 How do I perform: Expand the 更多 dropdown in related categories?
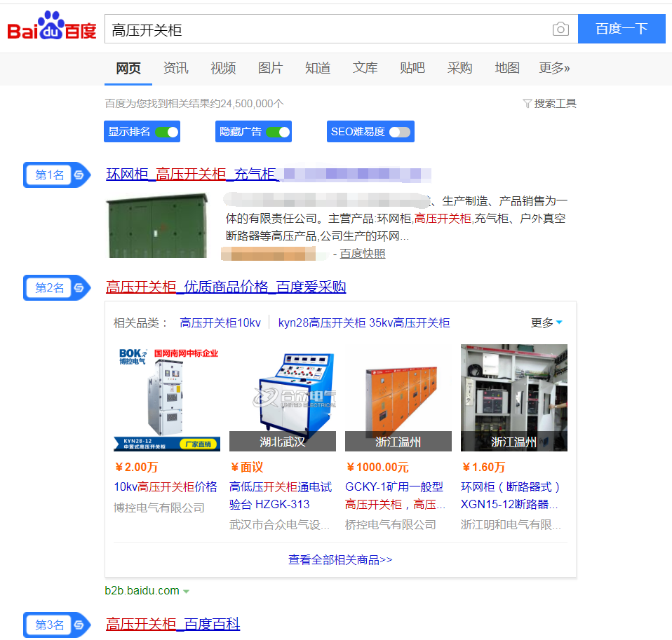546,322
